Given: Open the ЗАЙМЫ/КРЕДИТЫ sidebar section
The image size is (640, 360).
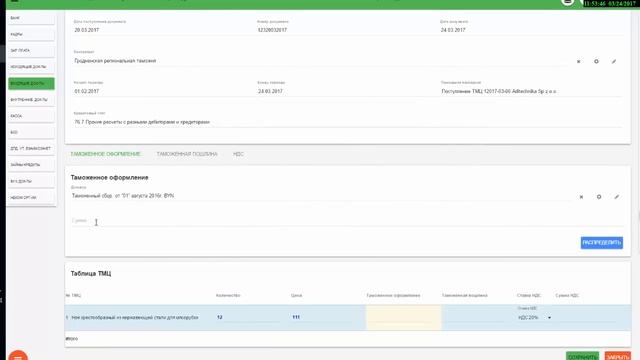Looking at the screenshot, I should [31, 165].
